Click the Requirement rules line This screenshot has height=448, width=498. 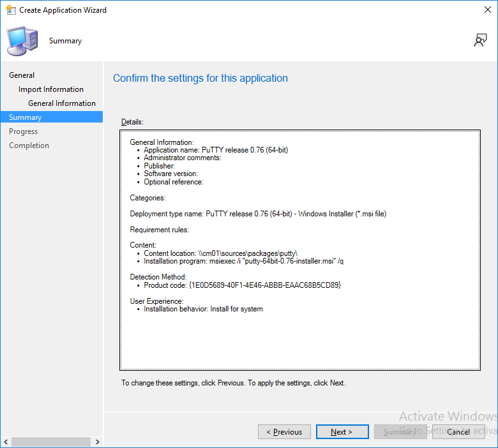click(159, 230)
